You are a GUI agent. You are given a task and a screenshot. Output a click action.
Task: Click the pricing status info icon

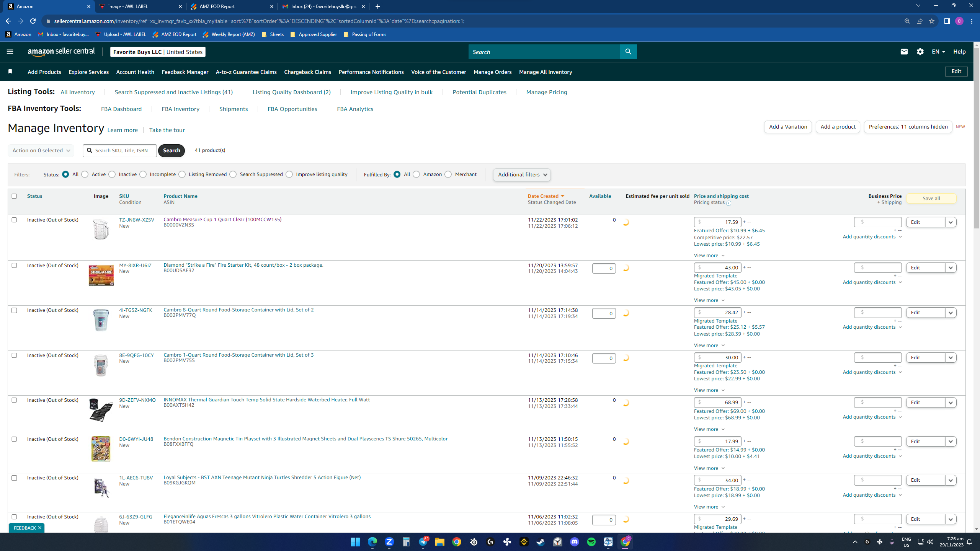pyautogui.click(x=728, y=203)
